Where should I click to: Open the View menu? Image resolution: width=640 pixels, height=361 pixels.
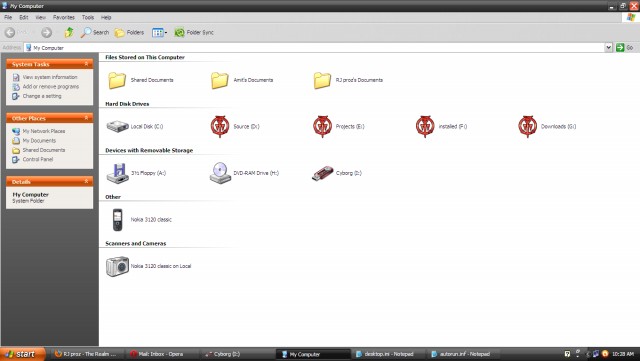[40, 17]
